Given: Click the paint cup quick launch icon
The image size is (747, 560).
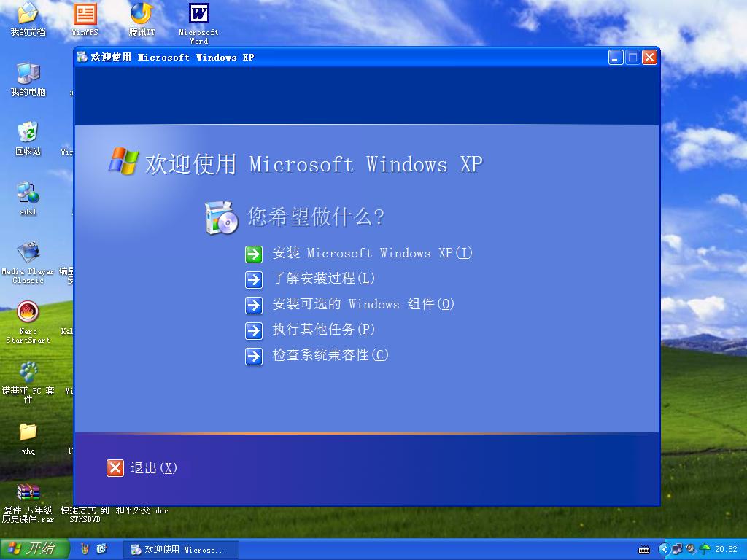Looking at the screenshot, I should pos(85,549).
